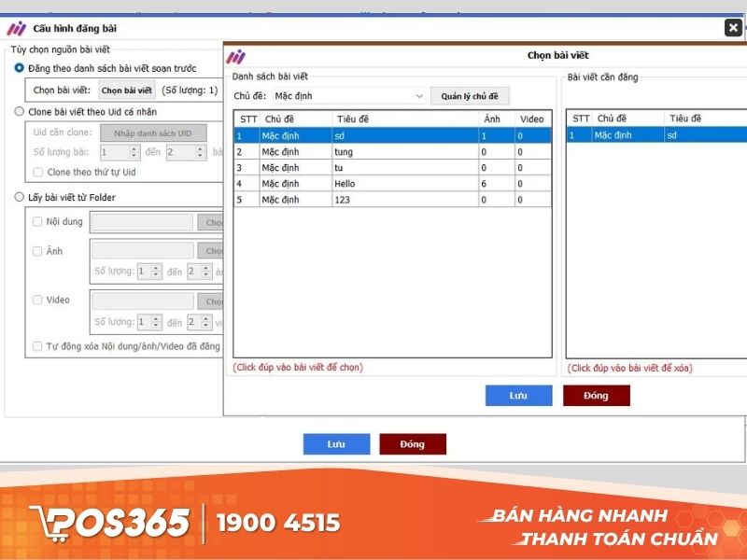This screenshot has height=560, width=747.
Task: Click the Chọn bài viết button
Action: pos(127,90)
